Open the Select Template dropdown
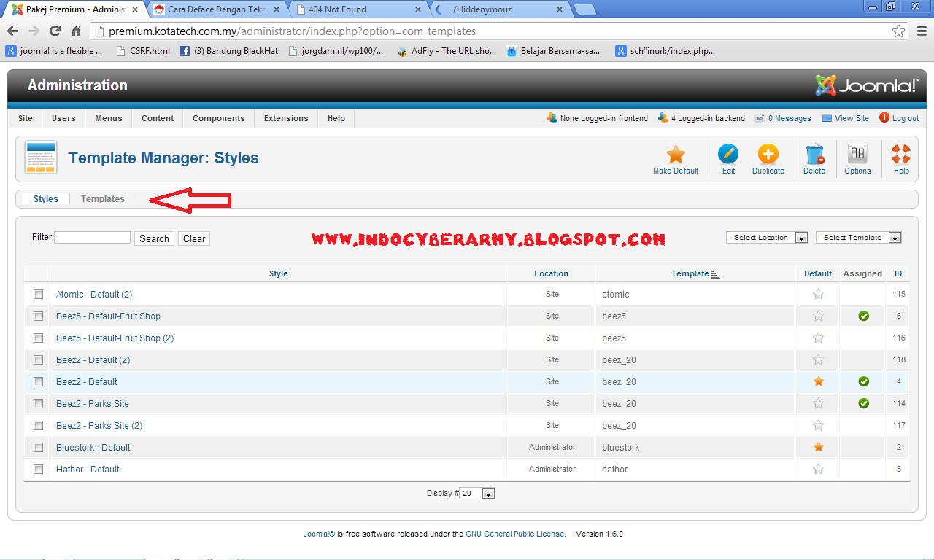The height and width of the screenshot is (560, 934). [x=859, y=238]
